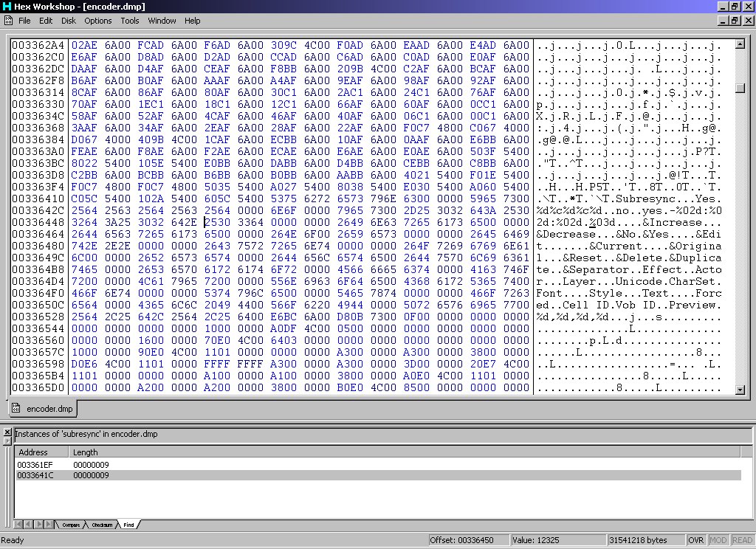The image size is (756, 549).
Task: Click the previous-tab scroll arrow
Action: click(x=29, y=525)
